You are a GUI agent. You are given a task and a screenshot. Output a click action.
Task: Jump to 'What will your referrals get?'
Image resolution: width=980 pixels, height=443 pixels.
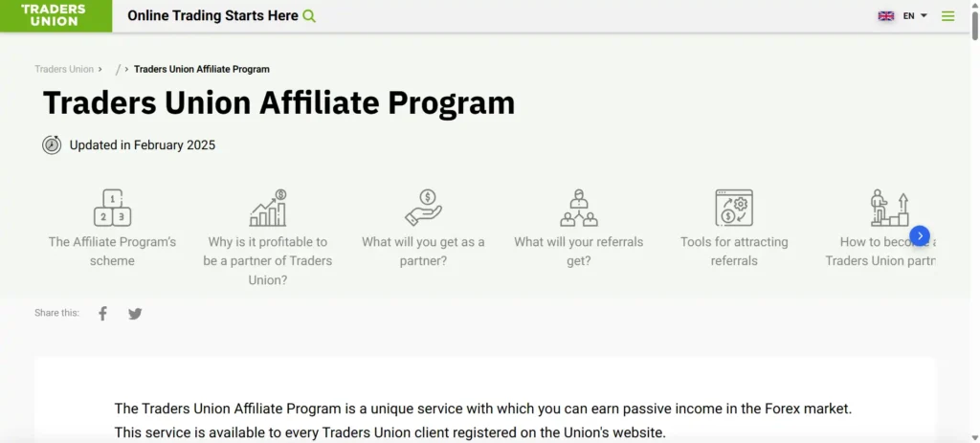579,251
